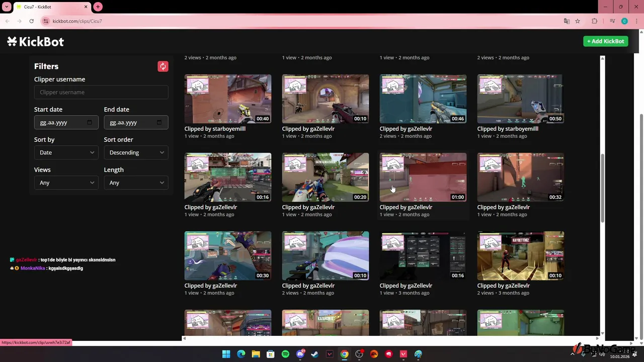
Task: Switch to Chrome in the taskbar
Action: point(344,354)
